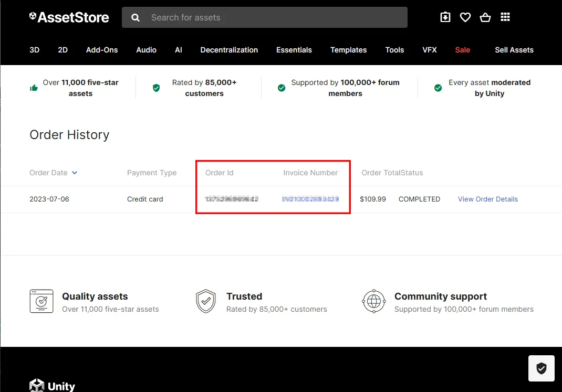Click the search magnifier icon
The height and width of the screenshot is (392, 562).
136,17
